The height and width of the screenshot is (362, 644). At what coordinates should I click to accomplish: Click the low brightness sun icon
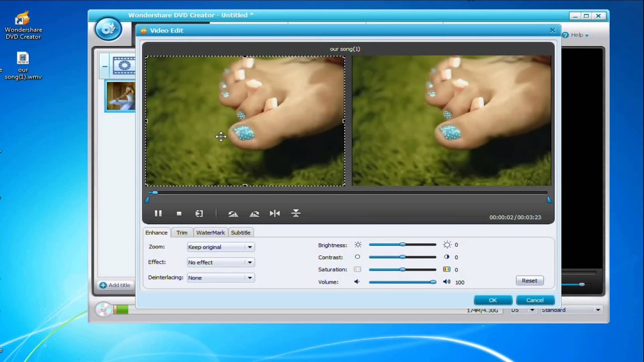coord(358,245)
